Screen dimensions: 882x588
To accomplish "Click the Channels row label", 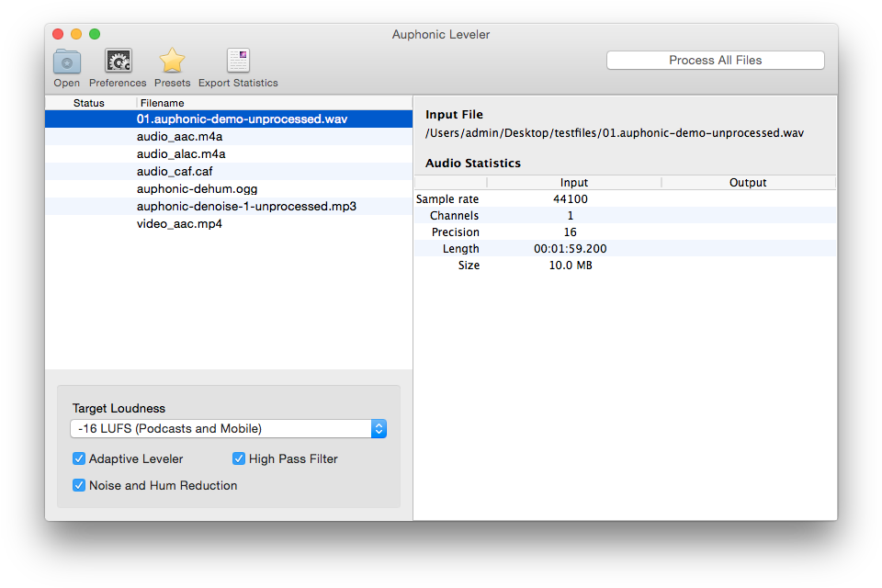I will (455, 216).
